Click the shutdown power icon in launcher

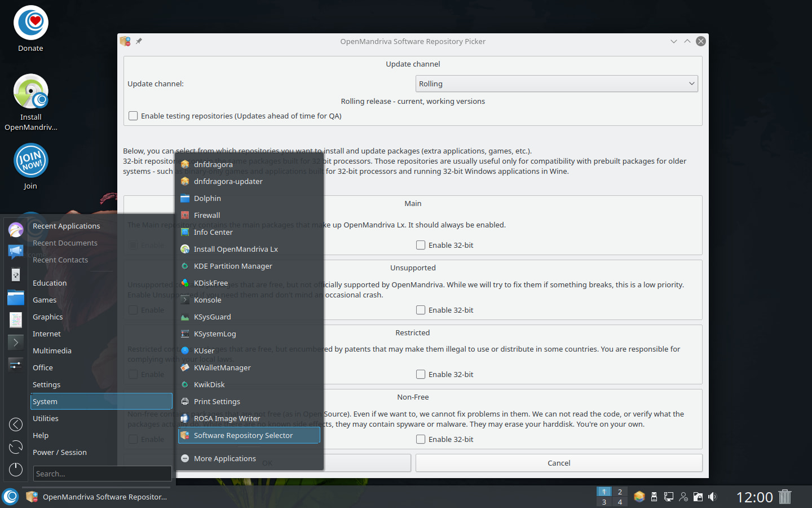[16, 470]
